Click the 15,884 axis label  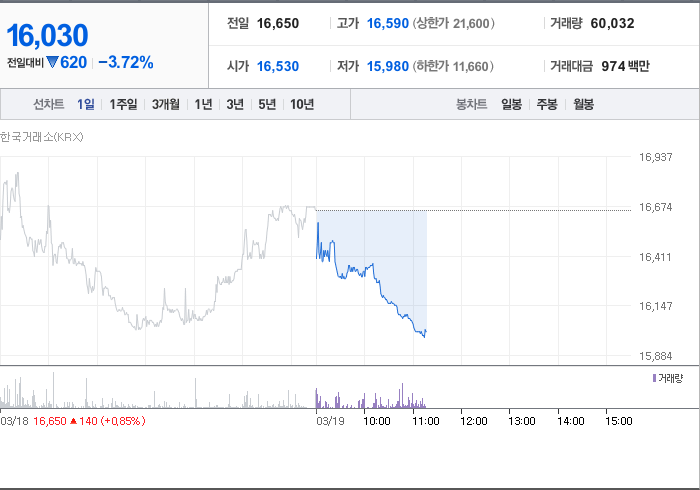point(655,356)
